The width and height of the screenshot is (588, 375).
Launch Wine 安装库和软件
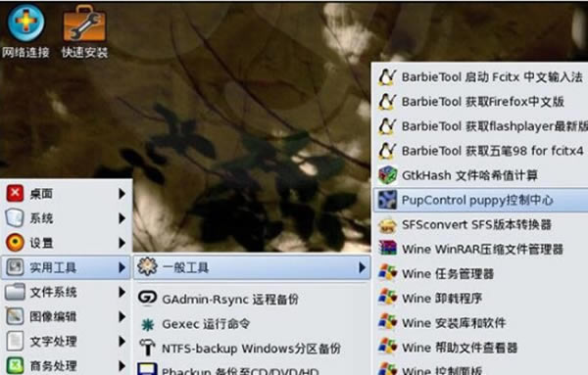point(481,322)
